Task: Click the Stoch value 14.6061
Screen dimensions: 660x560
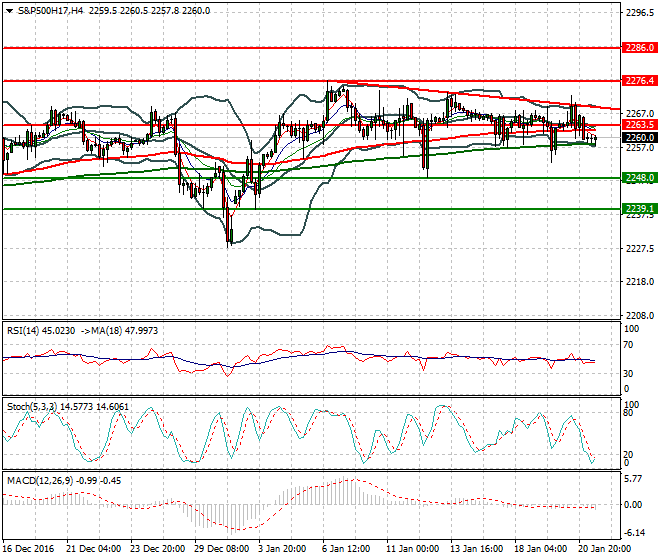Action: pos(112,407)
